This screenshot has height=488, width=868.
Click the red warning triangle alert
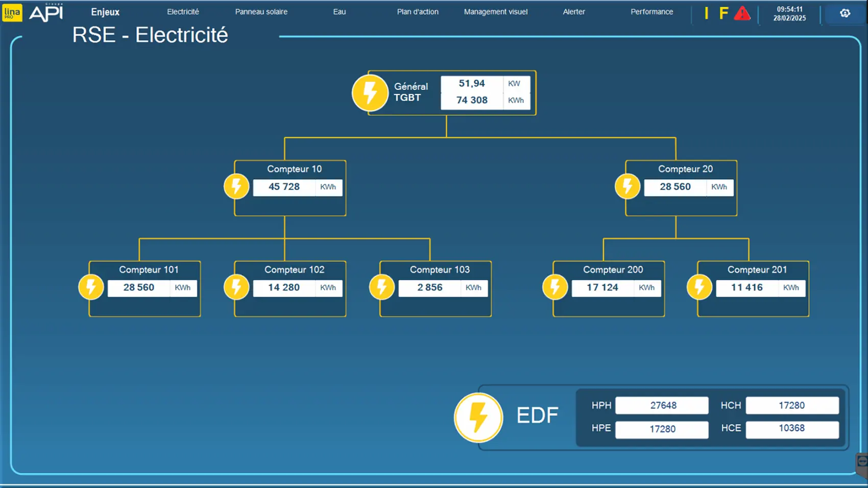click(x=742, y=13)
